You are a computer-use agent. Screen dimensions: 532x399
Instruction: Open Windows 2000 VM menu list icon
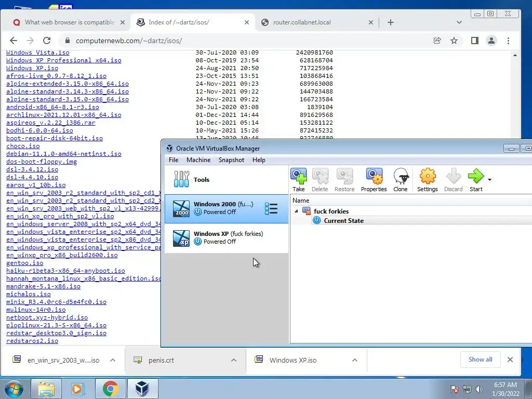(x=271, y=209)
